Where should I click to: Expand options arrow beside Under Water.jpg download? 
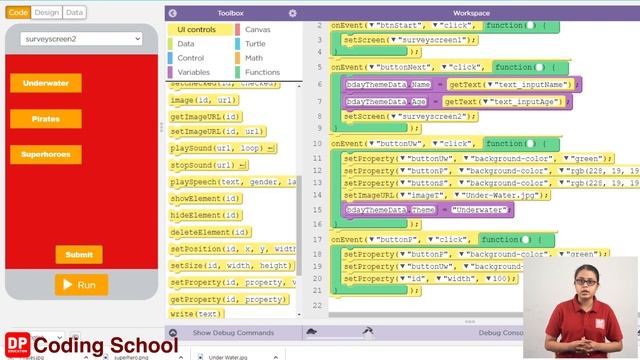pyautogui.click(x=276, y=357)
